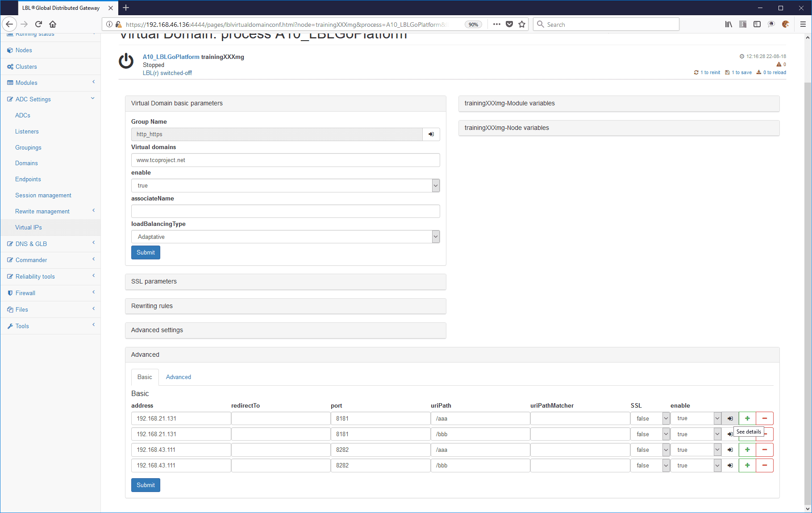Click the browser Search box
The image size is (812, 513).
click(x=606, y=24)
